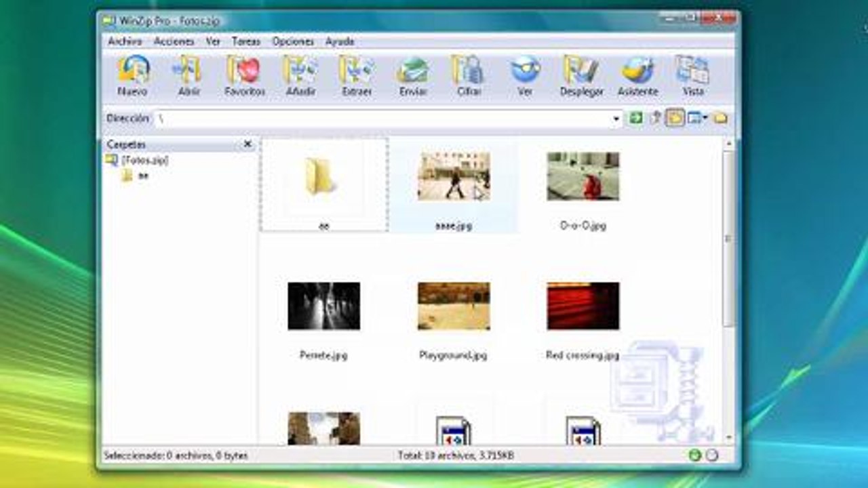
Task: Click the O-o-O.jpg file name
Action: click(583, 226)
